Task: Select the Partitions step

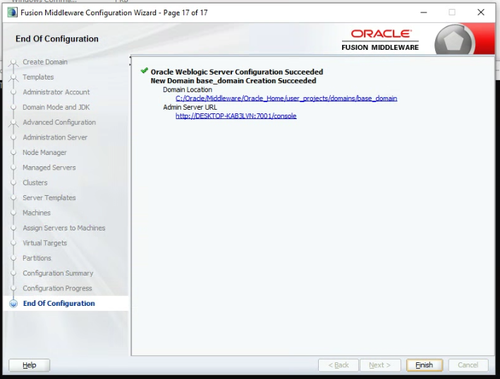Action: 37,258
